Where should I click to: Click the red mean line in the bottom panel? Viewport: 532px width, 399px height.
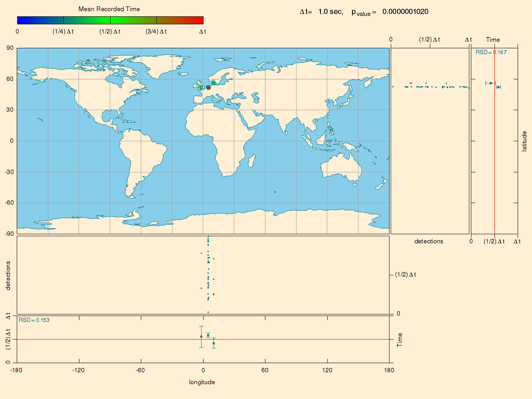[203, 339]
